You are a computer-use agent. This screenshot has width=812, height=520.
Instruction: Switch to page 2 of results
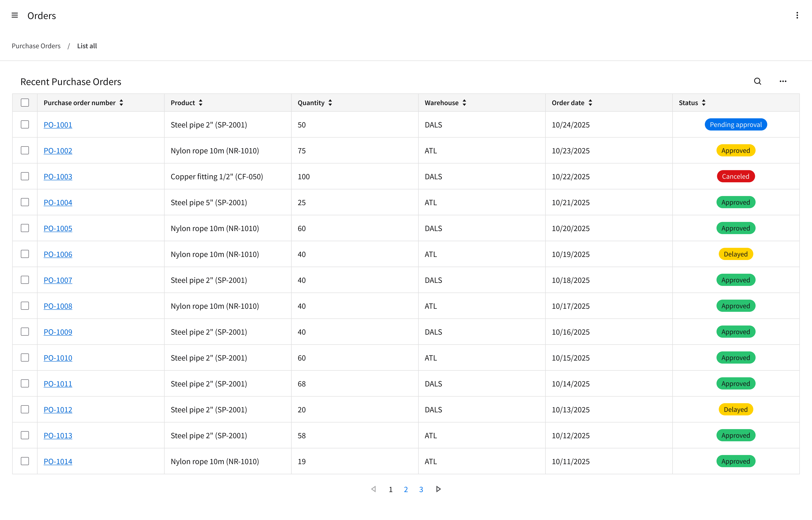pos(406,489)
